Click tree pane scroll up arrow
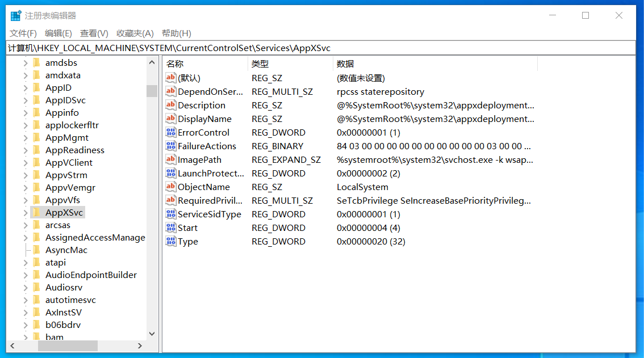644x358 pixels. point(152,62)
